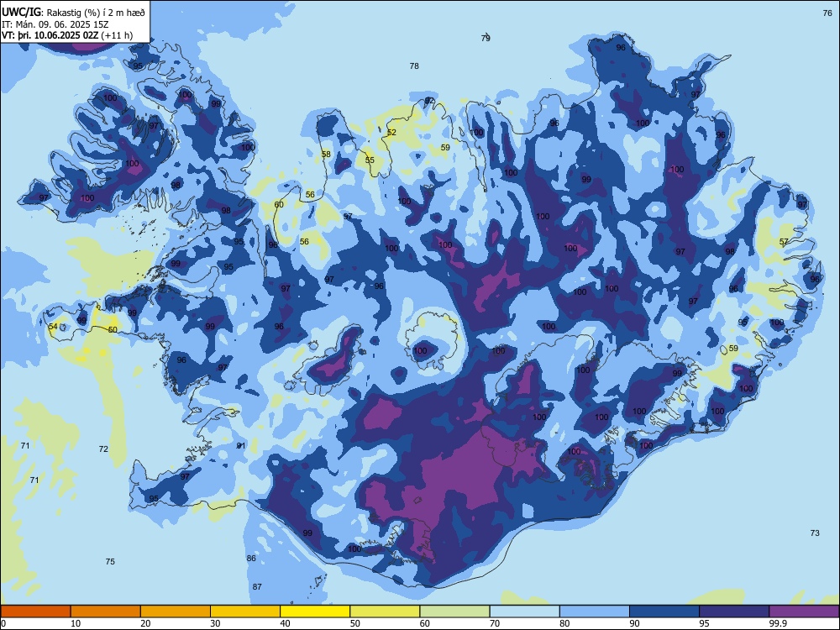Click the purple legend swatch above 99.9
The height and width of the screenshot is (630, 840).
coord(804,612)
